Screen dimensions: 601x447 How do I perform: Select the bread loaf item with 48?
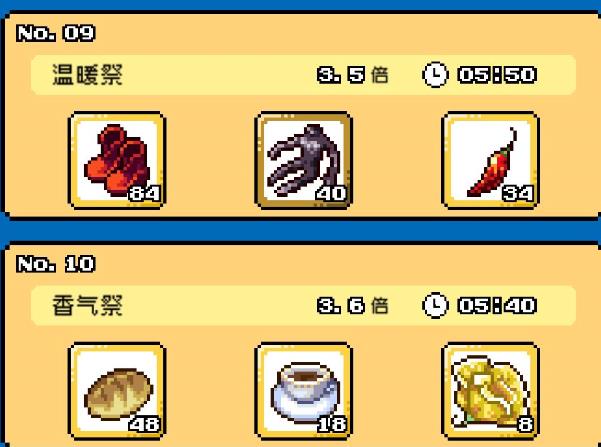(117, 391)
